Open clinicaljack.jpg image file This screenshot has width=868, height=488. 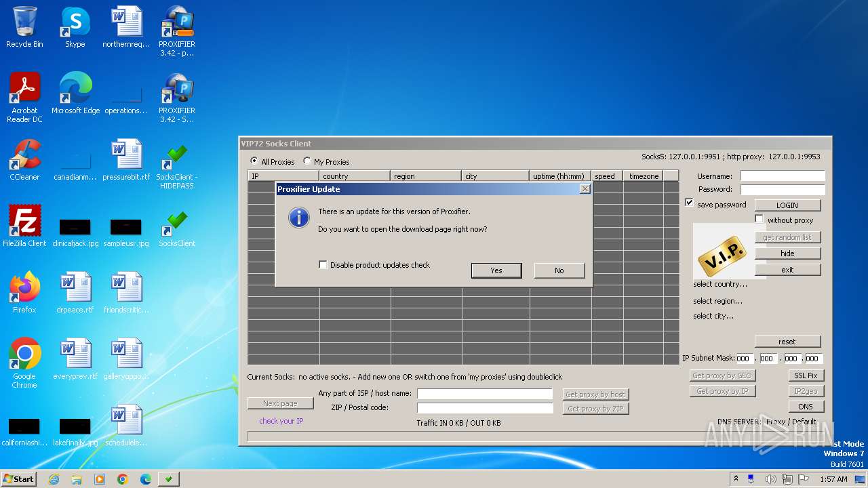[x=75, y=232]
